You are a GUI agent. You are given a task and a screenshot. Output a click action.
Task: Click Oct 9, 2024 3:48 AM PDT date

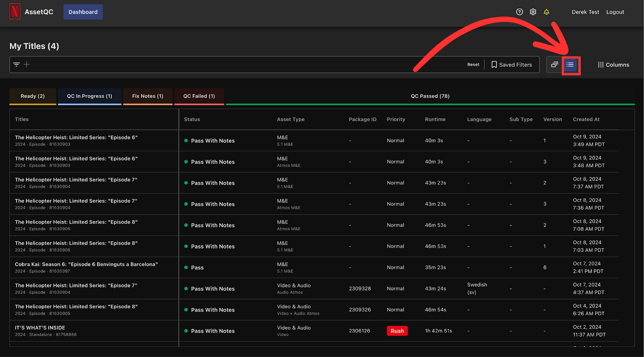coord(588,162)
